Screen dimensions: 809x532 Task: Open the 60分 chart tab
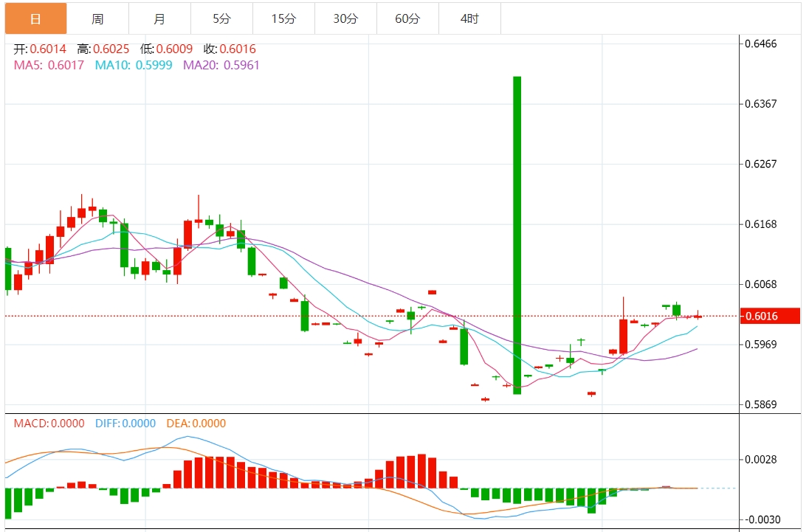tap(407, 19)
